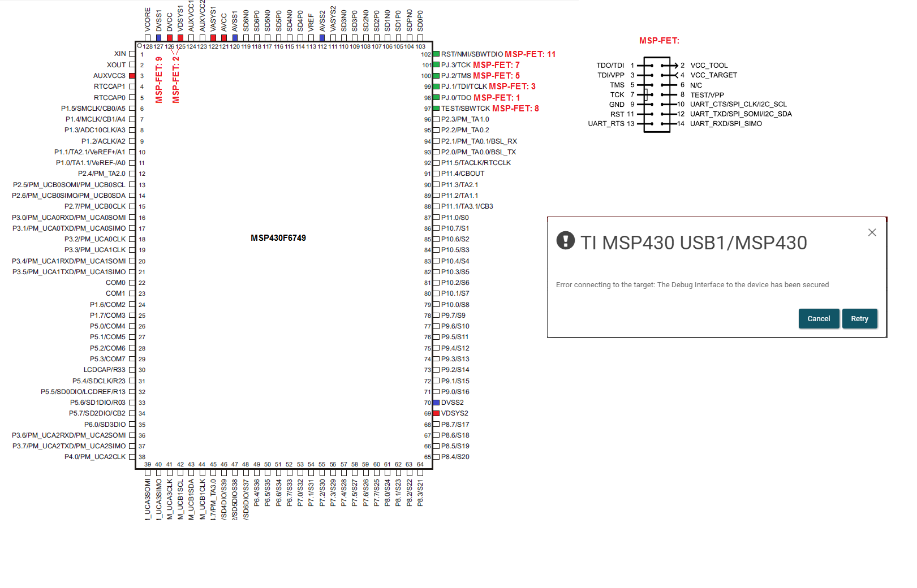Click the P2.1/PM_TA0.1/BSL_RX pin label
Image resolution: width=917 pixels, height=588 pixels.
[479, 141]
